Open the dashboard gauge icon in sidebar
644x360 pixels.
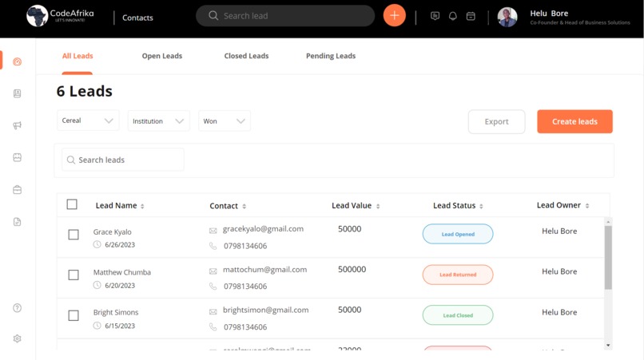18,61
